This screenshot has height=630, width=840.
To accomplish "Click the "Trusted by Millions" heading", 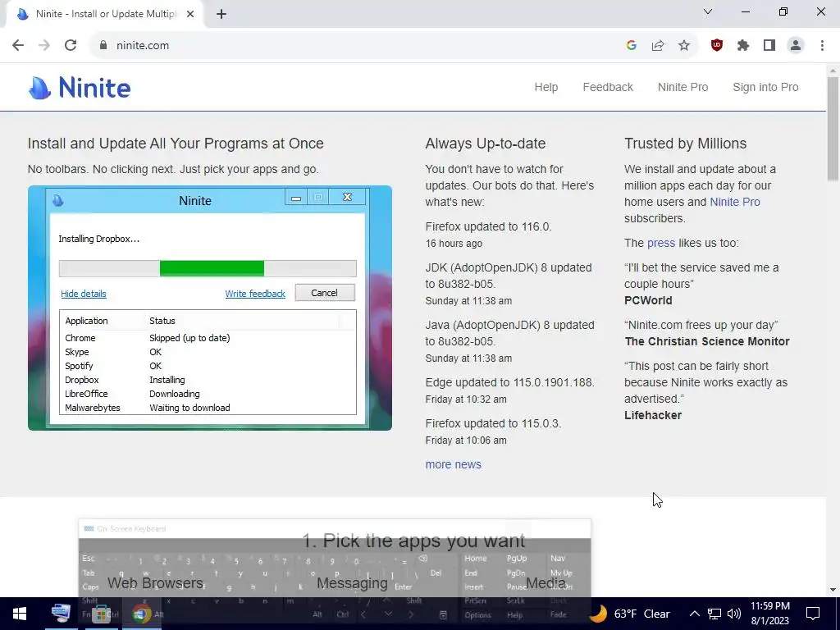I will coord(685,144).
